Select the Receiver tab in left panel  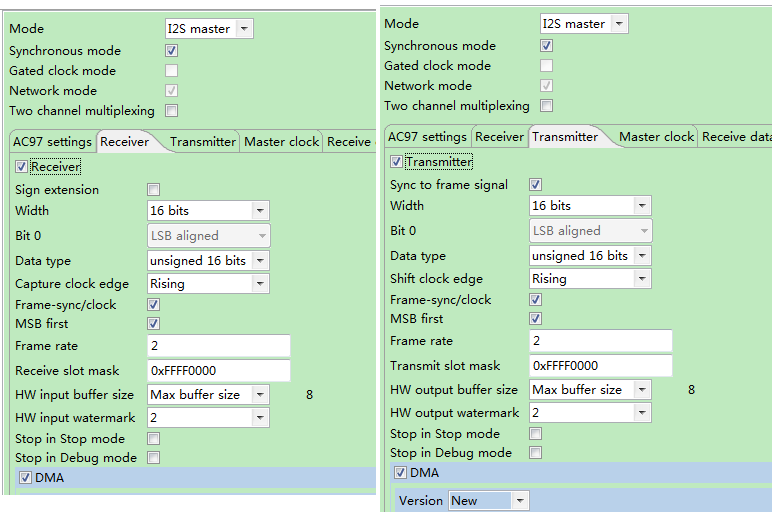tap(125, 142)
